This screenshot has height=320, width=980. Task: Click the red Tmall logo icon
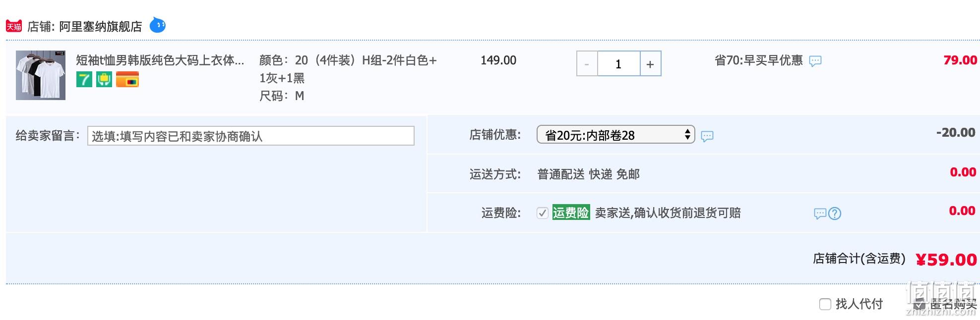(x=14, y=26)
